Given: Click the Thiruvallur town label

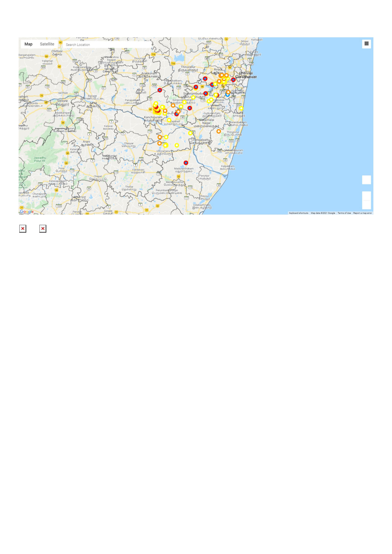Looking at the screenshot, I should [188, 69].
